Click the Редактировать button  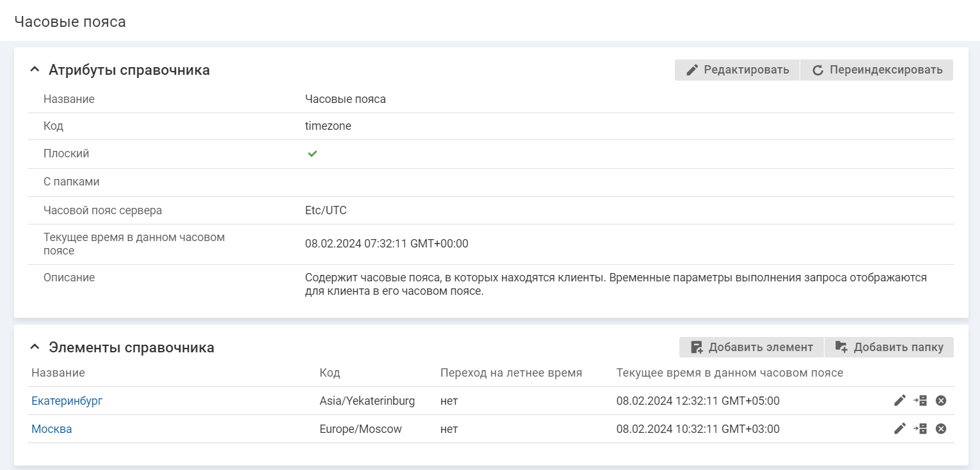pyautogui.click(x=737, y=70)
